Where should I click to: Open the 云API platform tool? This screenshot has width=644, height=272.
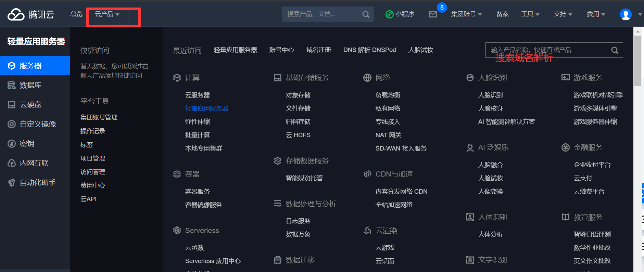88,199
